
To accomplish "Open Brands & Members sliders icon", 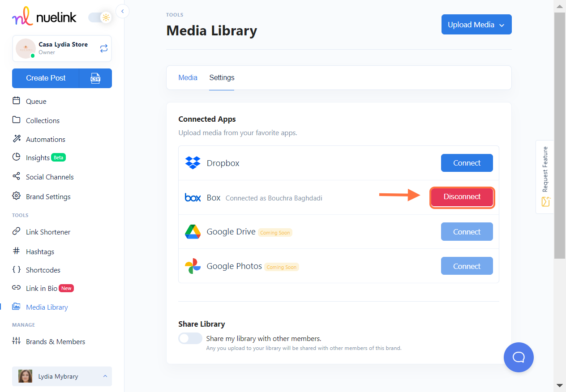I will click(x=17, y=341).
